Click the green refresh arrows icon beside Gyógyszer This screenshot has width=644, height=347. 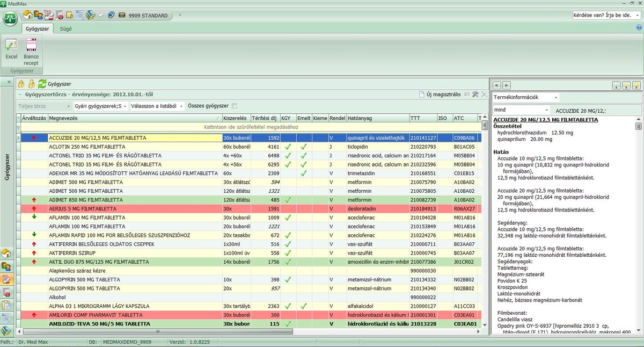point(42,84)
